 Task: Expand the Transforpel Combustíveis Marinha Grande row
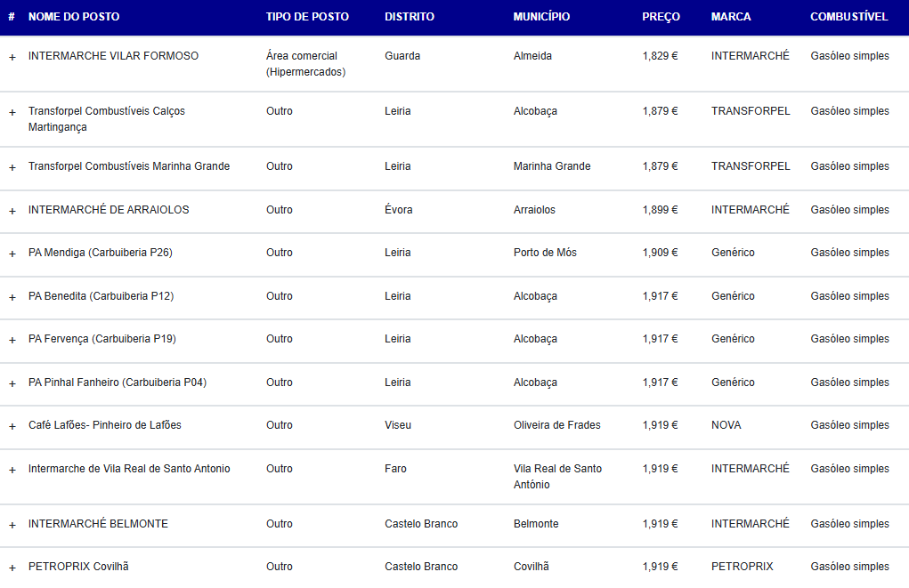point(12,167)
